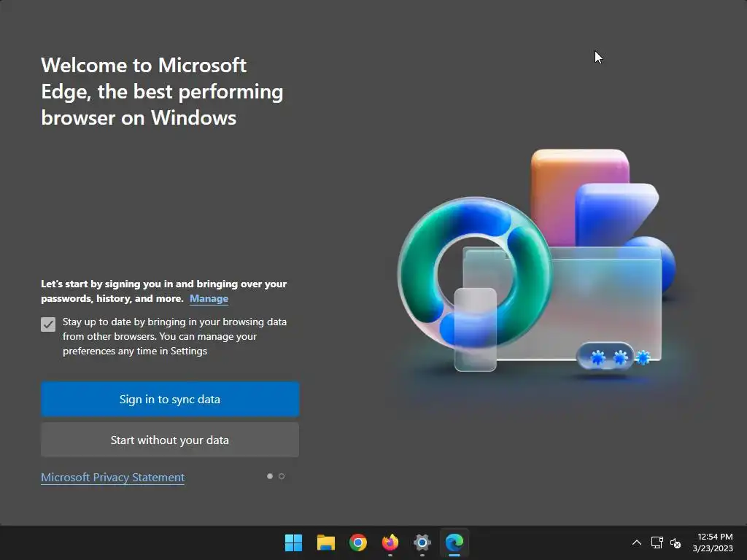Open Microsoft Privacy Statement link
This screenshot has width=747, height=560.
[113, 477]
